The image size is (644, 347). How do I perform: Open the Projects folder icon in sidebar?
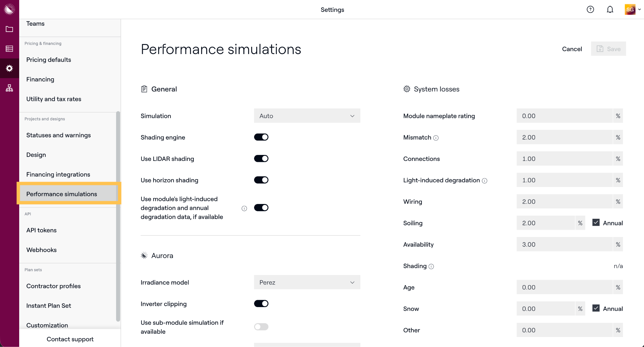click(x=9, y=29)
